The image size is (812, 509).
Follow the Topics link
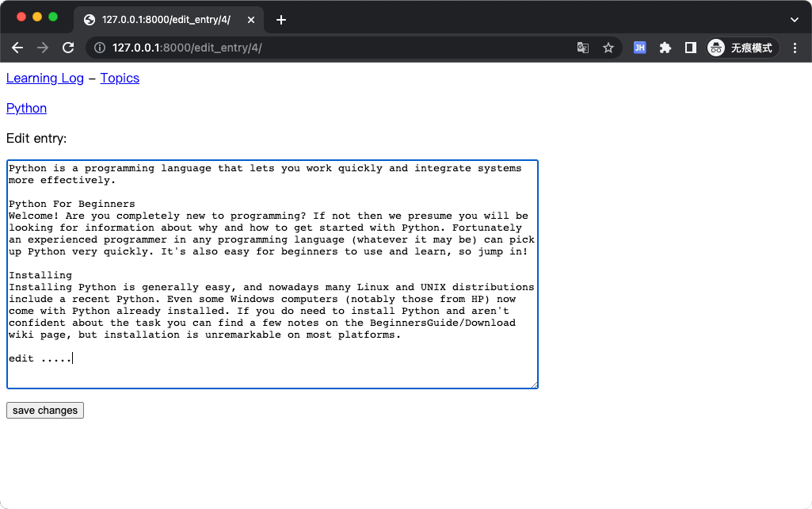(x=120, y=78)
